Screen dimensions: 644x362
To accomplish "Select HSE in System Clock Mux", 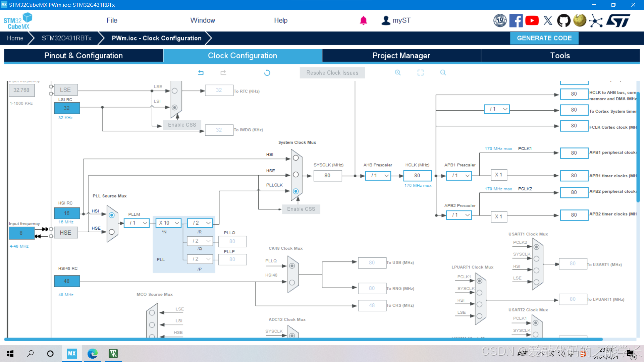I will pos(296,175).
